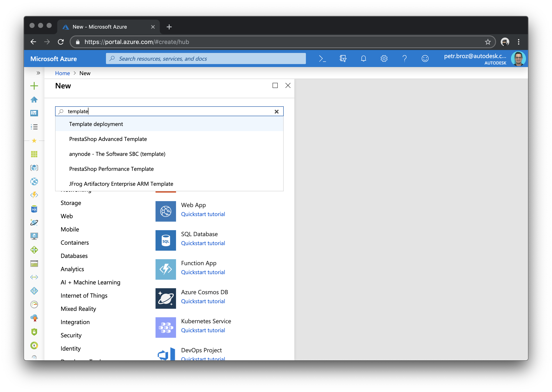The image size is (552, 392).
Task: Open Virtual machines monitor icon in sidebar
Action: pos(34,236)
